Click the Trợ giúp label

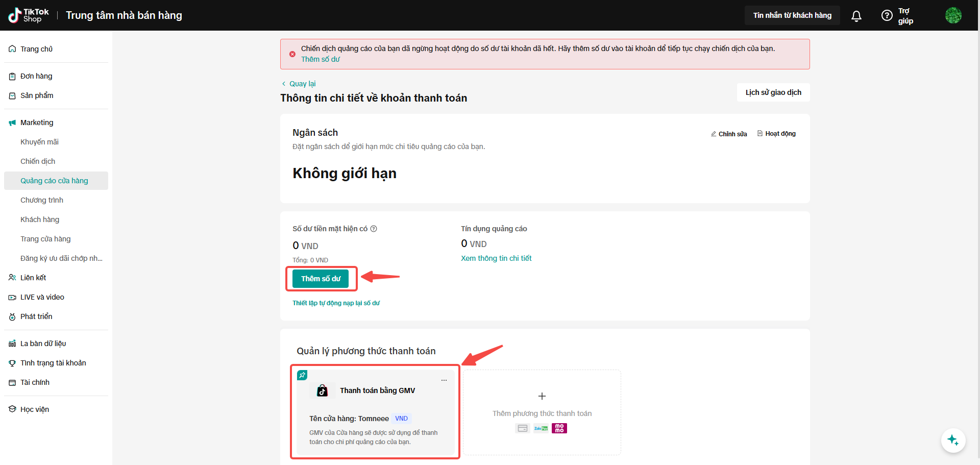pyautogui.click(x=905, y=16)
